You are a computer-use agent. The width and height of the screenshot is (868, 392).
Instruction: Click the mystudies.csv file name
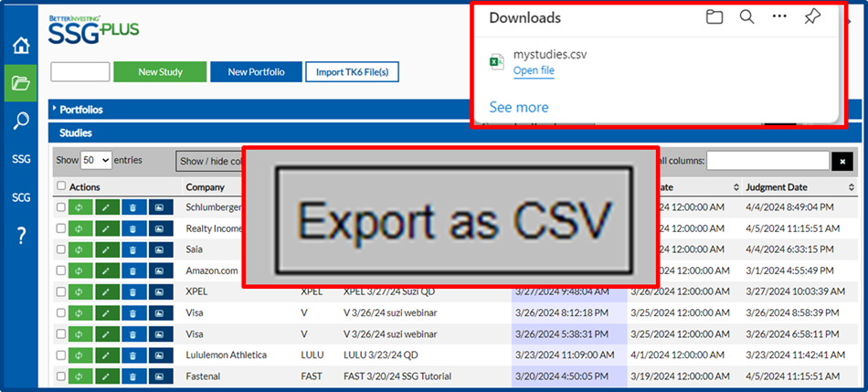coord(550,54)
